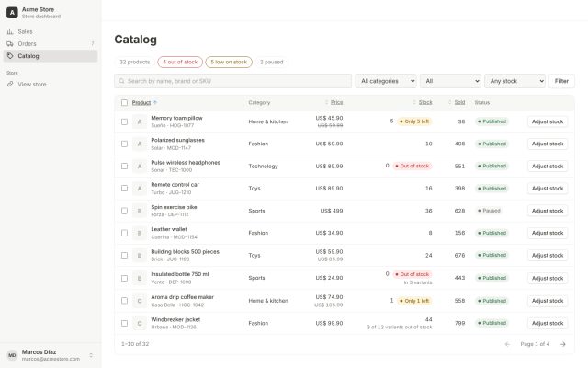Check the Pulse wireless headphones row
Viewport: 588px width, 368px height.
pos(125,166)
